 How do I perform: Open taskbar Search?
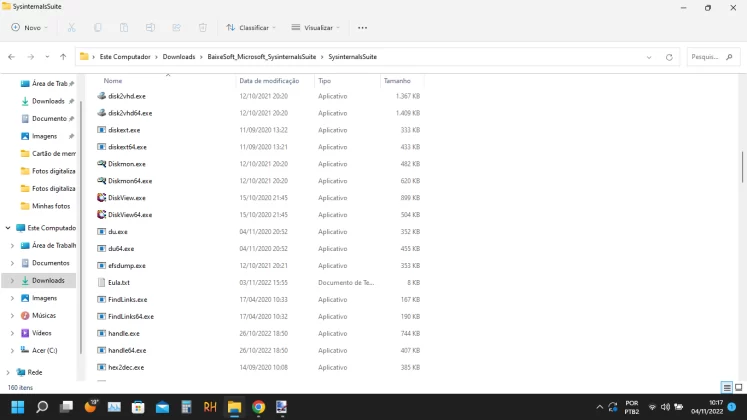(x=42, y=407)
